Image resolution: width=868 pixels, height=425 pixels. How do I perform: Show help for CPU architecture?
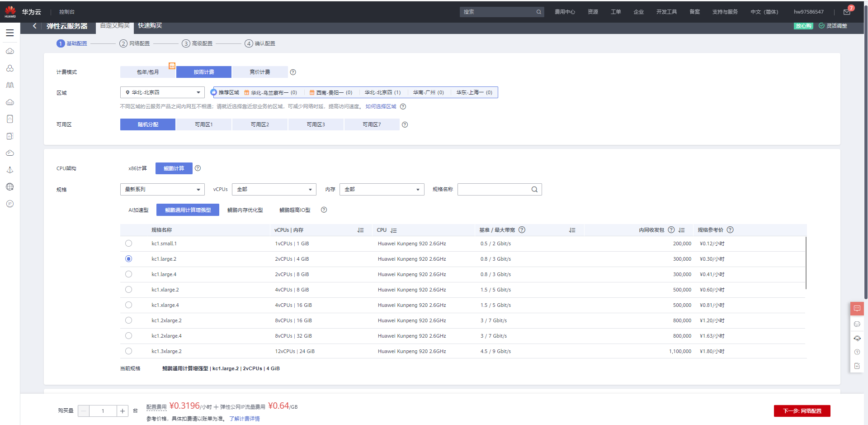tap(198, 168)
